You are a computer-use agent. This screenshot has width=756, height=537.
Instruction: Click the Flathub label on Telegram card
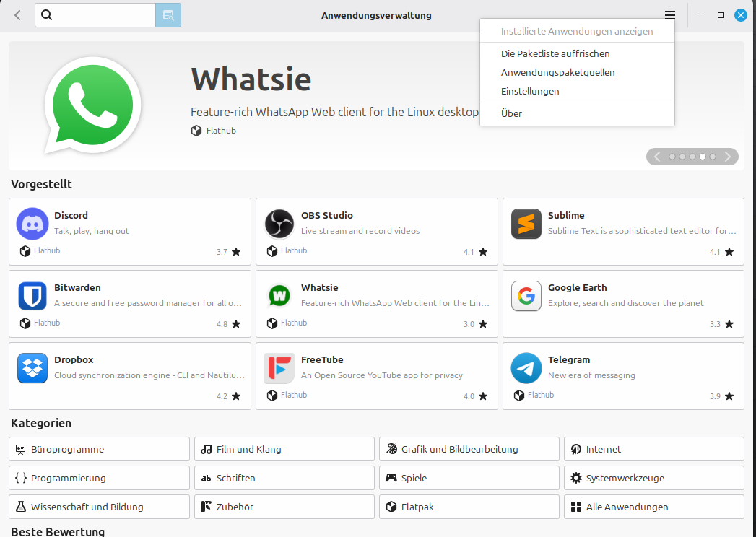tap(541, 395)
